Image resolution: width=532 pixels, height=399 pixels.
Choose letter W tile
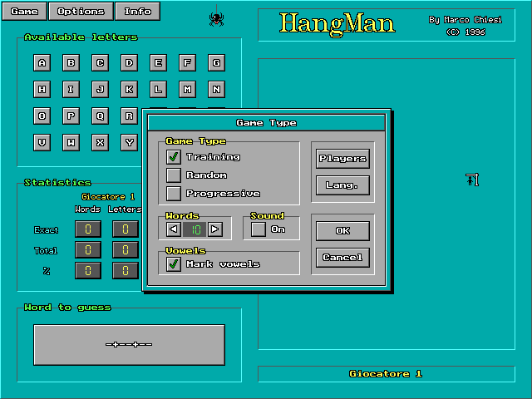(71, 142)
